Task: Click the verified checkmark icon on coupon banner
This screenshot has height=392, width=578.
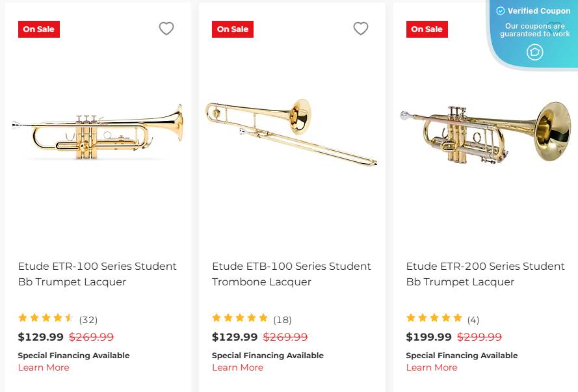Action: coord(500,11)
